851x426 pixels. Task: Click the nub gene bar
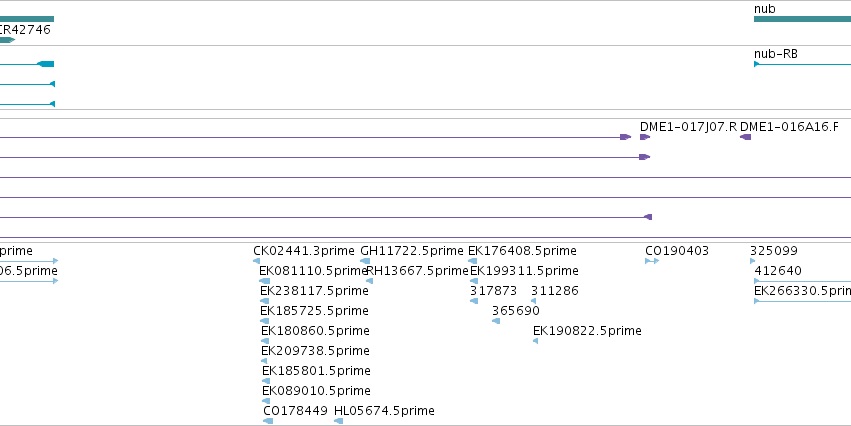point(802,19)
